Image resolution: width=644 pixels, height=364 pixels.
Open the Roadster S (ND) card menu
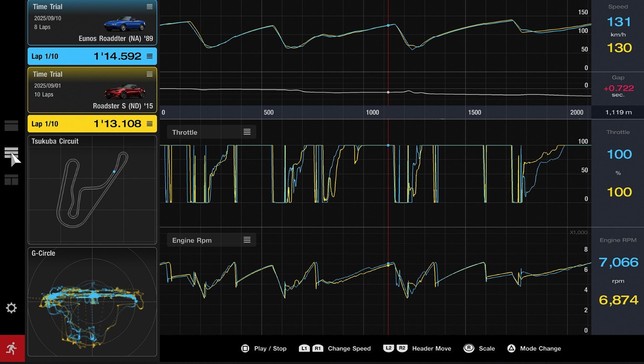pyautogui.click(x=149, y=74)
